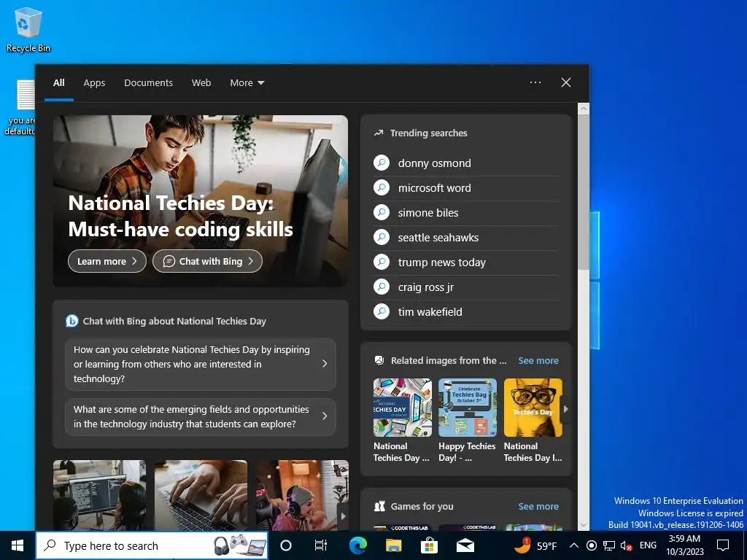Show next related images with arrow
747x560 pixels.
566,408
